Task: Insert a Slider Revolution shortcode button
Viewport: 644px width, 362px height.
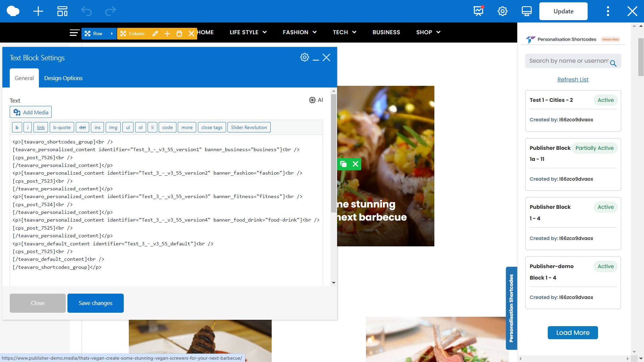Action: click(249, 127)
